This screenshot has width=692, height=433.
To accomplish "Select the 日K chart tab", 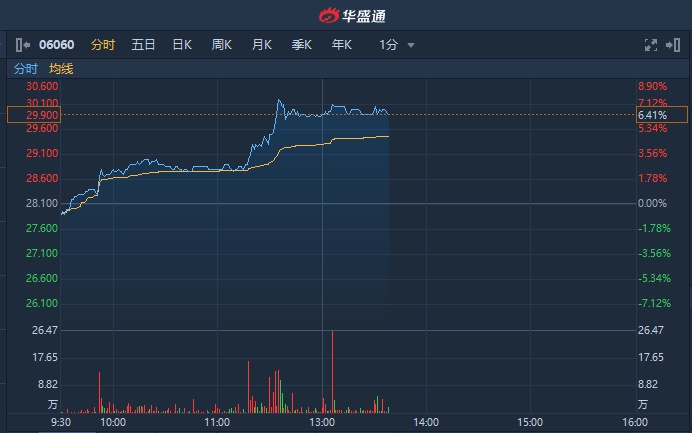I will pyautogui.click(x=181, y=45).
